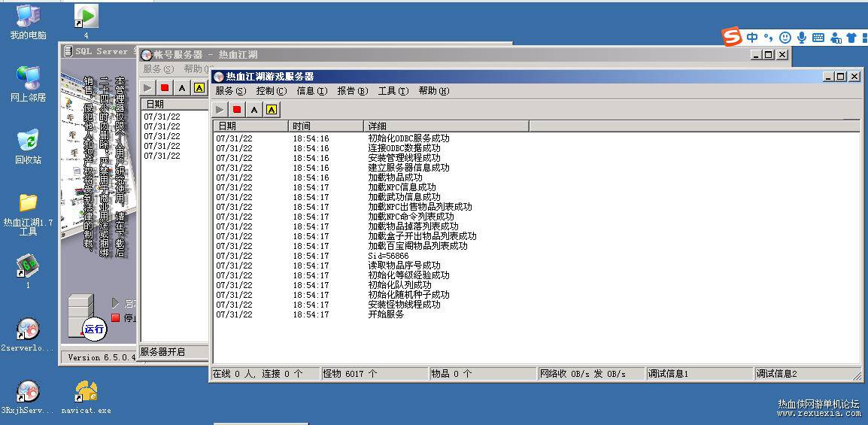Select the desktop shortcut labeled 4

[86, 22]
